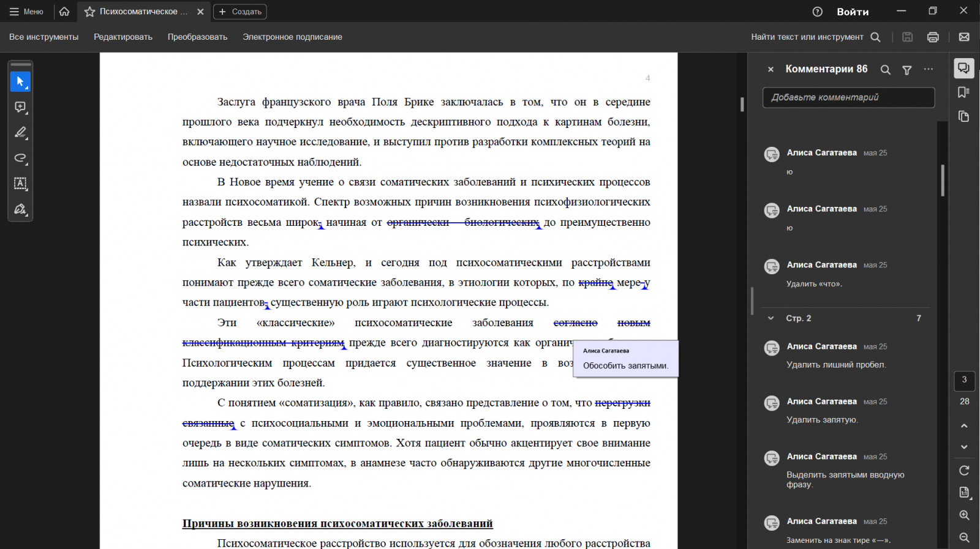This screenshot has width=980, height=549.
Task: Click the Войти sign-in button
Action: tap(853, 12)
